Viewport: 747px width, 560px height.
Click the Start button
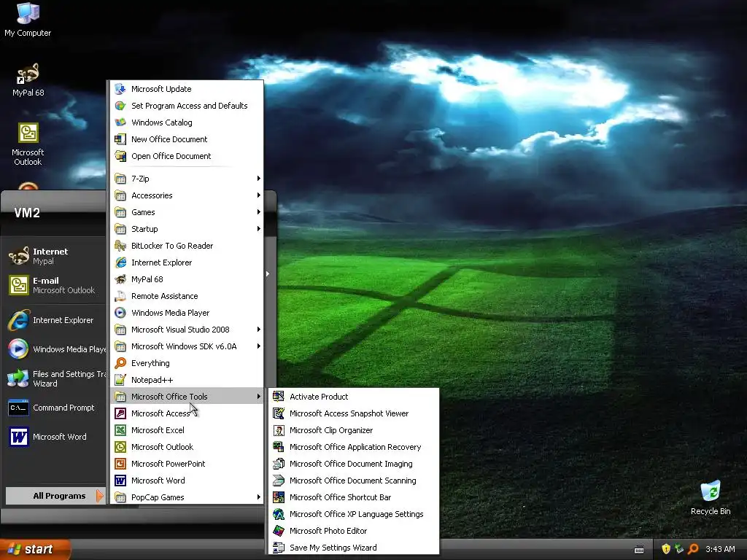[35, 550]
